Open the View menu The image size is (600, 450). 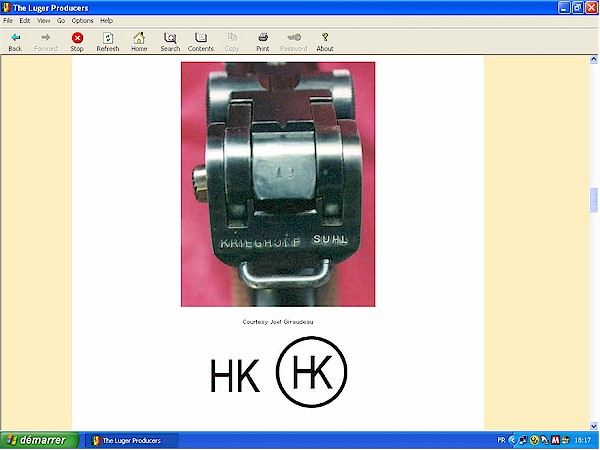coord(44,21)
